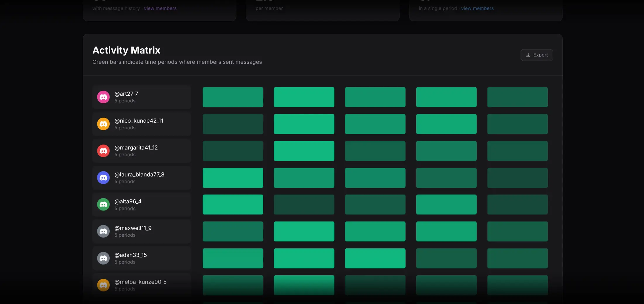
Task: Click @maxwell11_9 second period bar
Action: (304, 231)
